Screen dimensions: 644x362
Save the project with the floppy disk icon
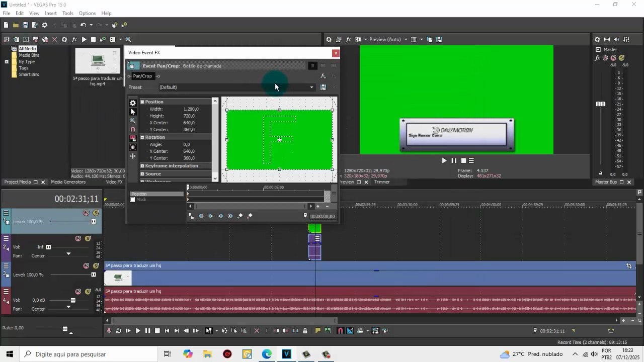(x=25, y=25)
